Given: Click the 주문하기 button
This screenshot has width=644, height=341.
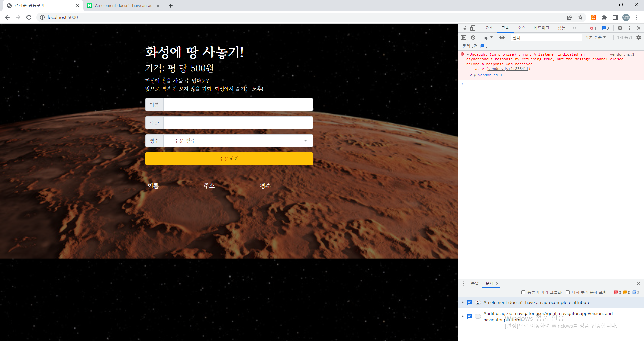Looking at the screenshot, I should [229, 159].
